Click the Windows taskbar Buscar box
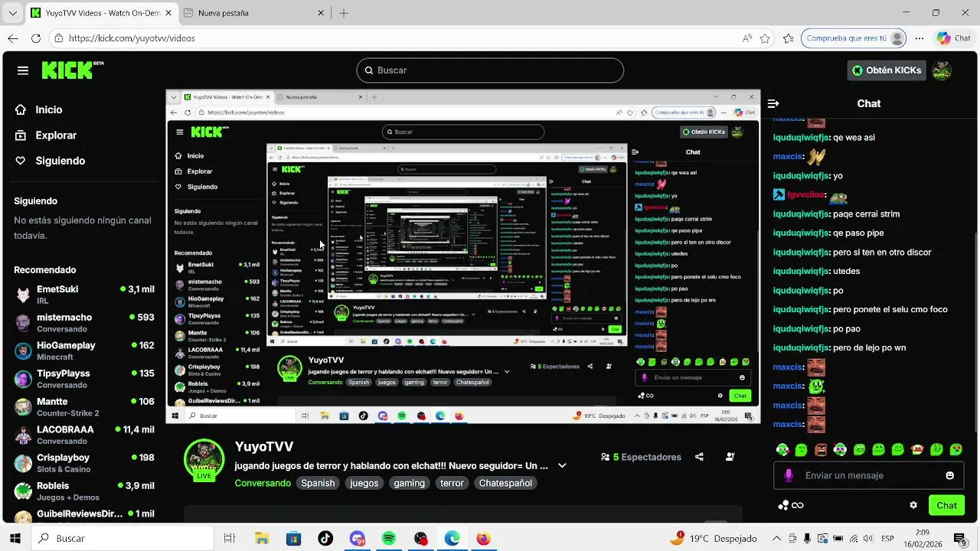The width and height of the screenshot is (980, 551). 123,538
